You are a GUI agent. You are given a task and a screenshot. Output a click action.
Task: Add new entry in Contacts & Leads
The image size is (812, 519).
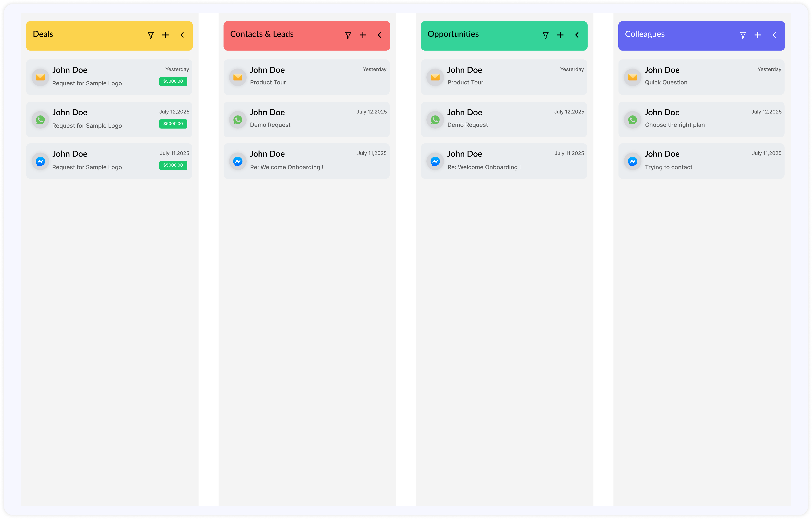point(363,35)
